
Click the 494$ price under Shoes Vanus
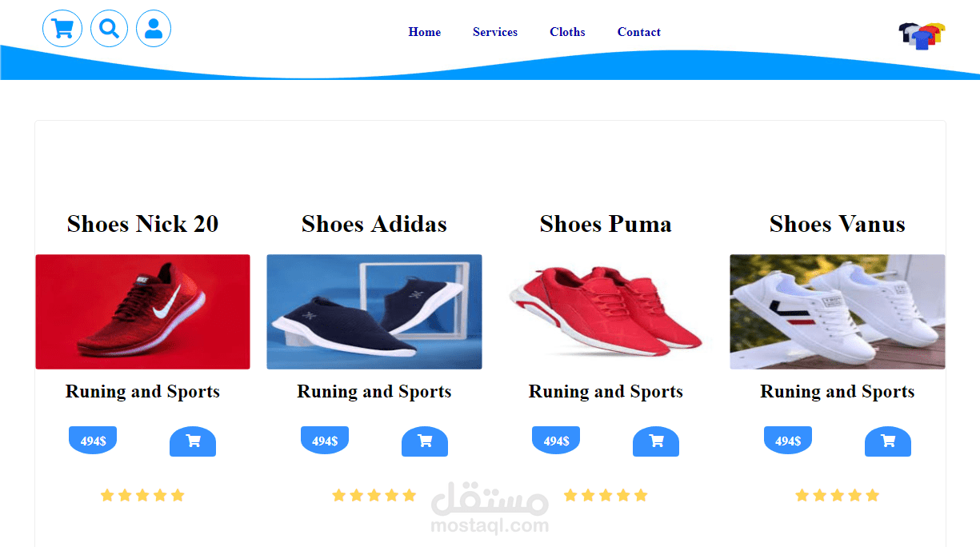click(788, 441)
